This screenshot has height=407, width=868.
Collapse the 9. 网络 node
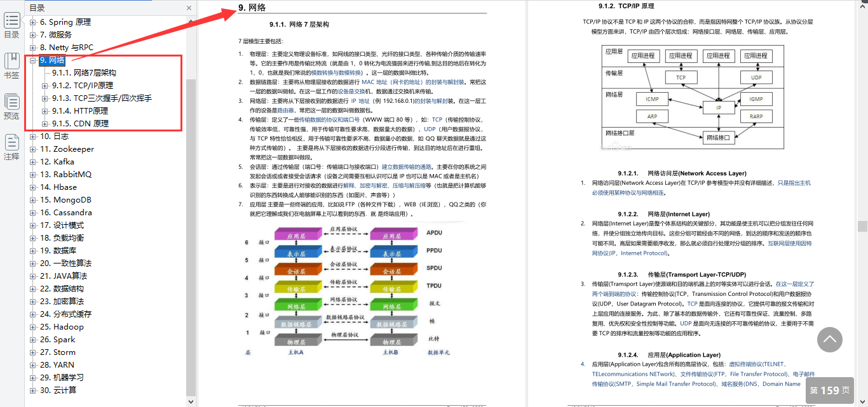pos(33,60)
